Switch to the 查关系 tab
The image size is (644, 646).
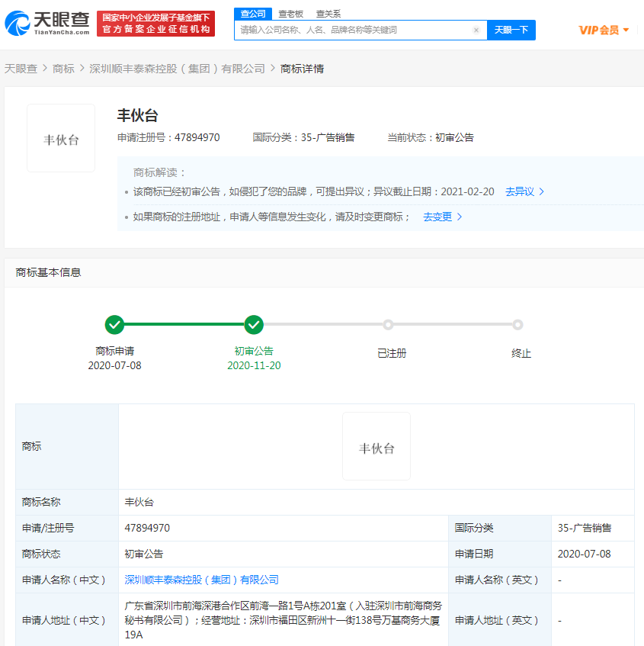[328, 14]
